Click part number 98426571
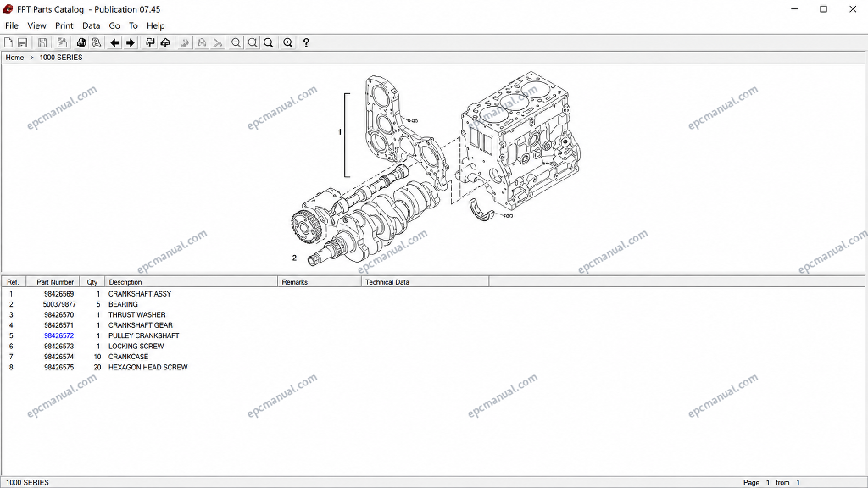This screenshot has width=868, height=488. coord(58,325)
